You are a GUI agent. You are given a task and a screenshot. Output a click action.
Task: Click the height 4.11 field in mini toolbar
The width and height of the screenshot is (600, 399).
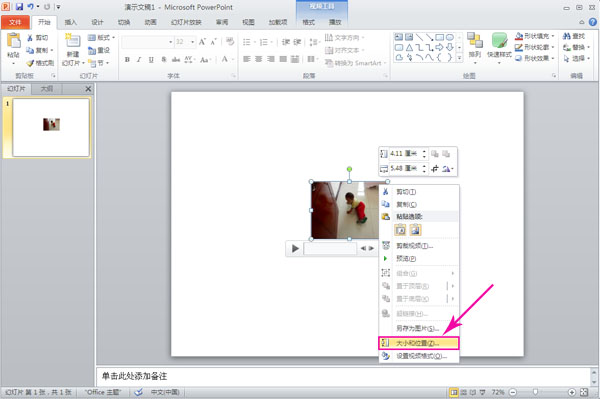click(x=404, y=154)
